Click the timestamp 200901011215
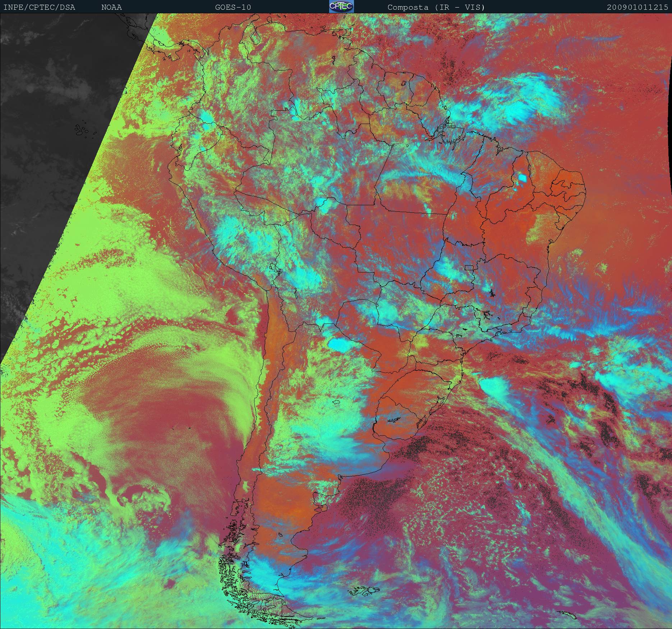Image resolution: width=672 pixels, height=629 pixels. (638, 7)
